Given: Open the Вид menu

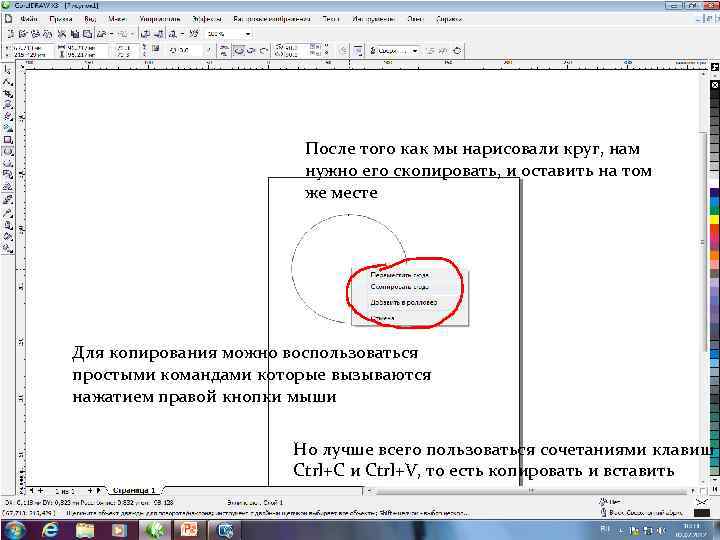Looking at the screenshot, I should coord(90,19).
